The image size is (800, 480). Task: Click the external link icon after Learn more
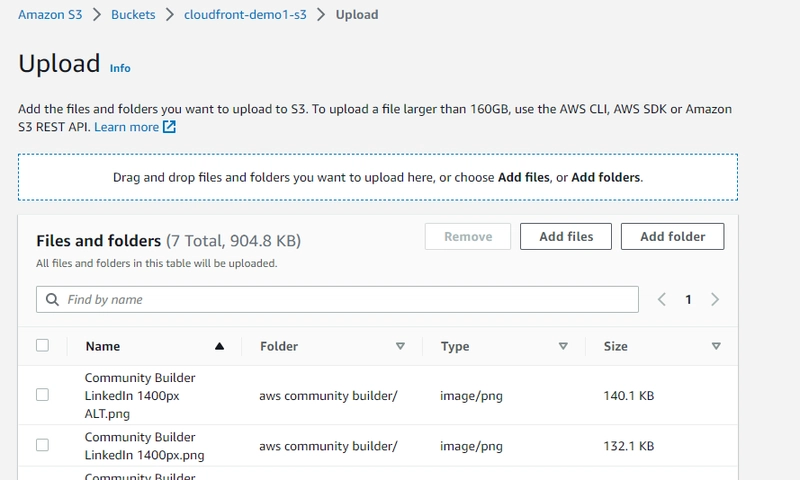click(169, 127)
